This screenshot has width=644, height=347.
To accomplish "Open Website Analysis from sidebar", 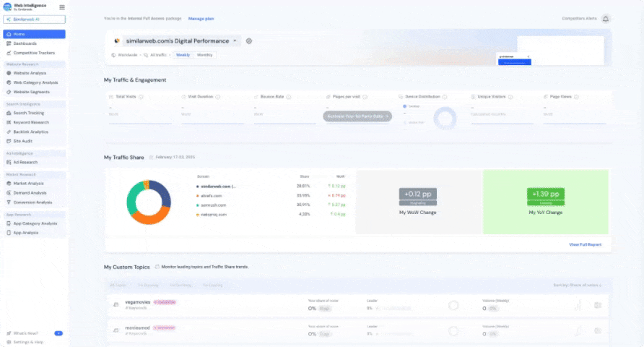I will point(30,73).
